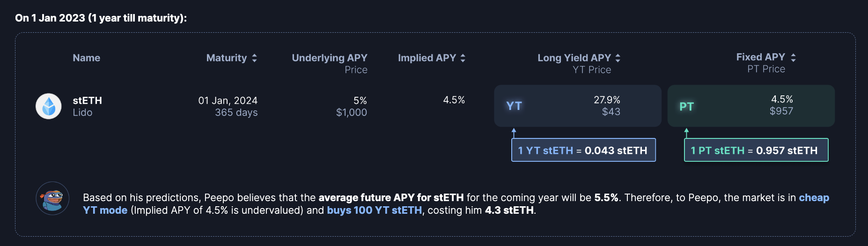Click the blue arrow beneath the YT box

pos(514,132)
